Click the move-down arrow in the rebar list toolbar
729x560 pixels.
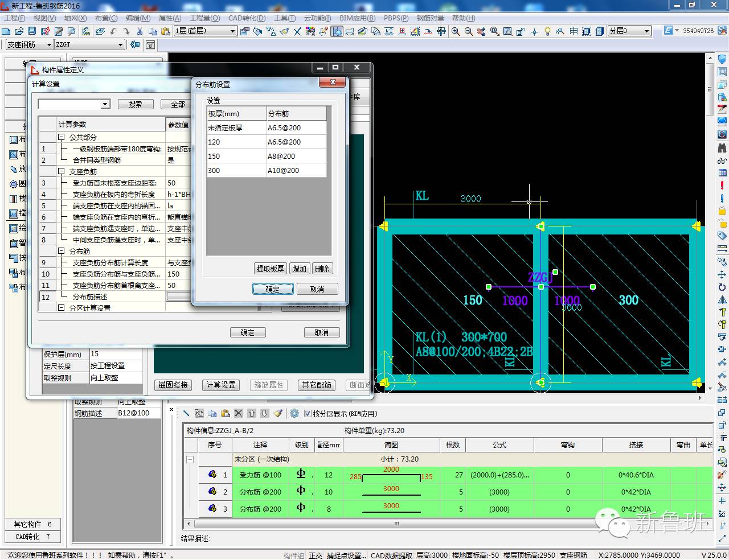coord(265,414)
